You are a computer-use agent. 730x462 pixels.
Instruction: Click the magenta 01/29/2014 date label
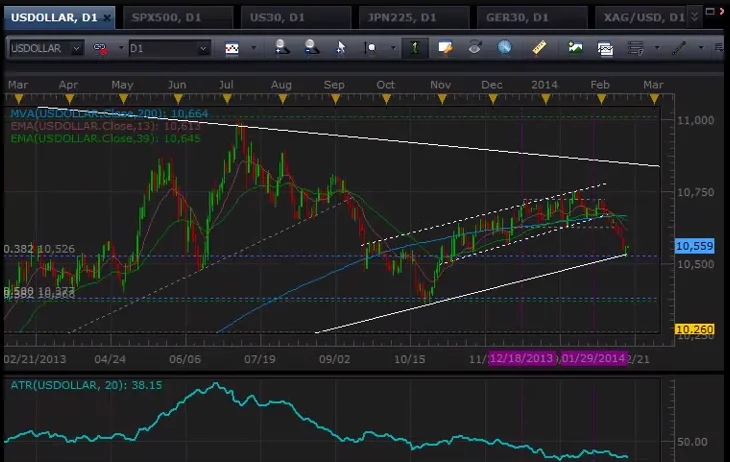[x=594, y=359]
